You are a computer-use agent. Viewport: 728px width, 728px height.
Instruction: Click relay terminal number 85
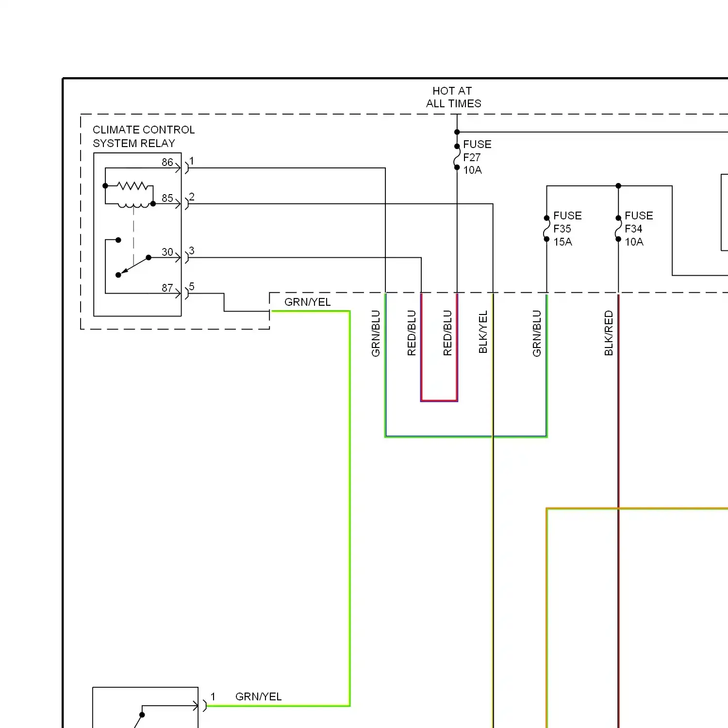[167, 198]
